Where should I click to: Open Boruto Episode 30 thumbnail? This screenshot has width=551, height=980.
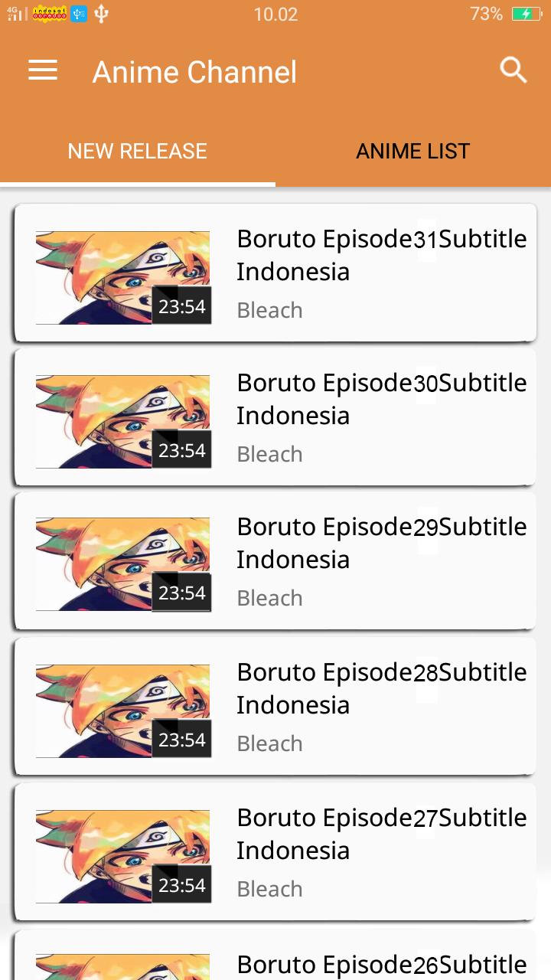pos(123,422)
